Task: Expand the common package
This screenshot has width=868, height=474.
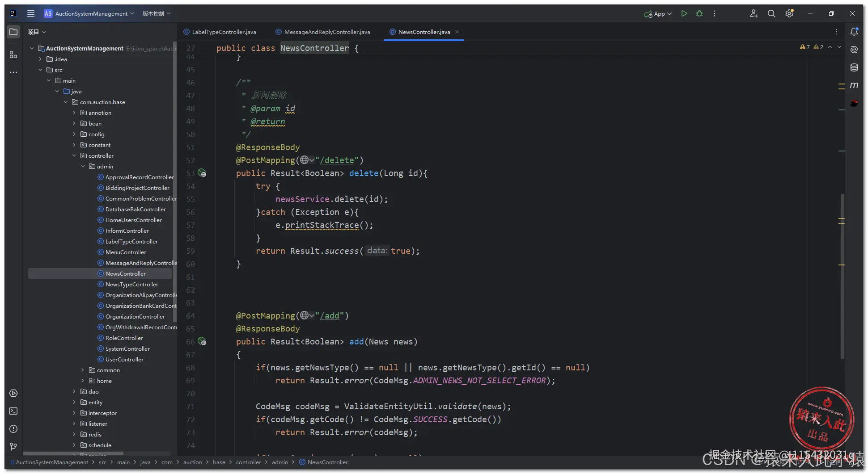Action: [83, 370]
